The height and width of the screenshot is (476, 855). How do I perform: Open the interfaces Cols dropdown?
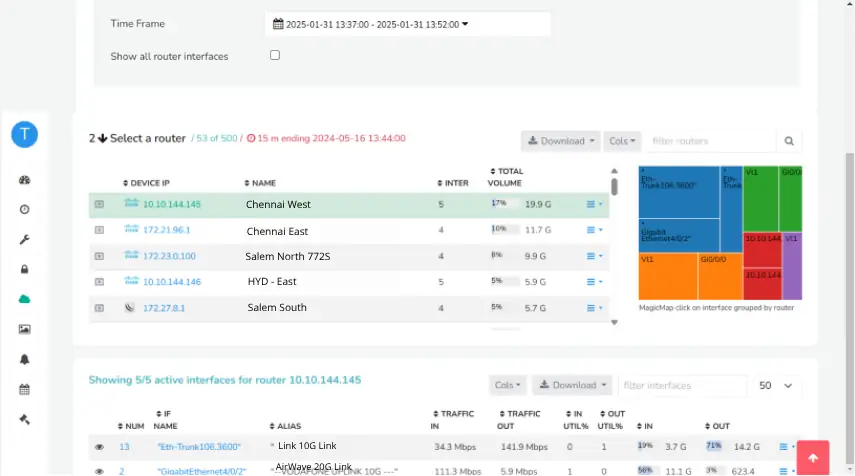click(x=508, y=385)
